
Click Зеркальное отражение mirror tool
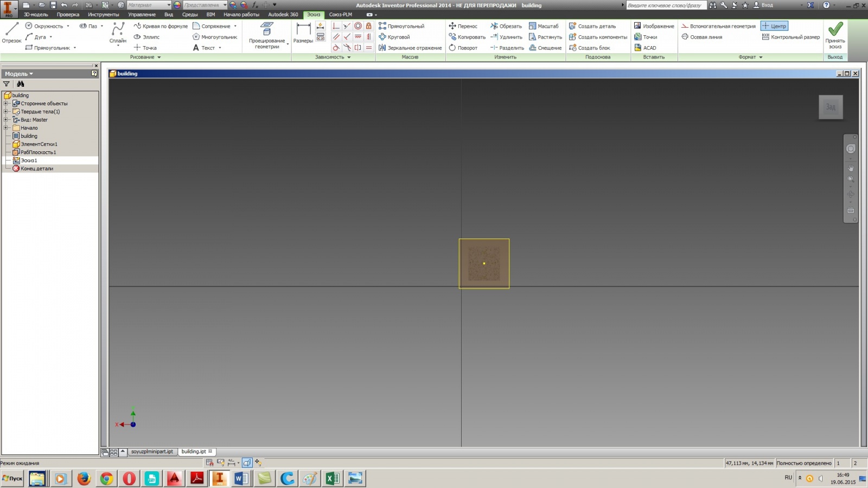pos(410,48)
